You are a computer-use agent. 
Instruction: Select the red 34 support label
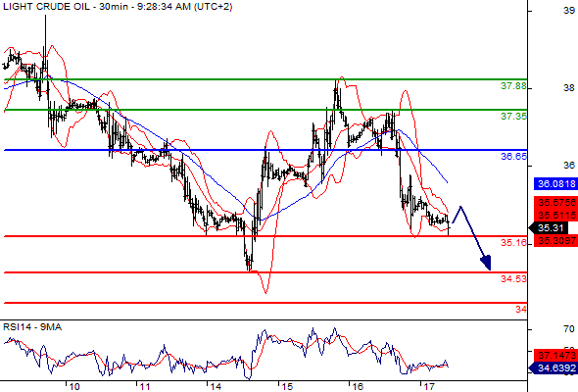(x=521, y=310)
